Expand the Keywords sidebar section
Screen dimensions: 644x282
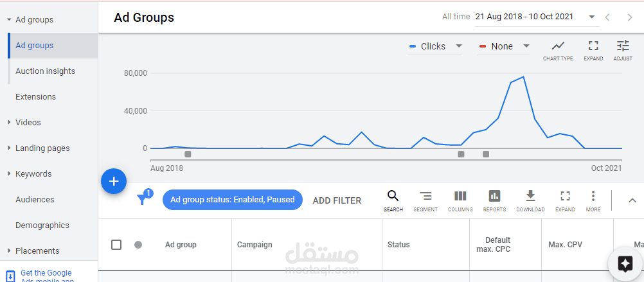click(9, 173)
